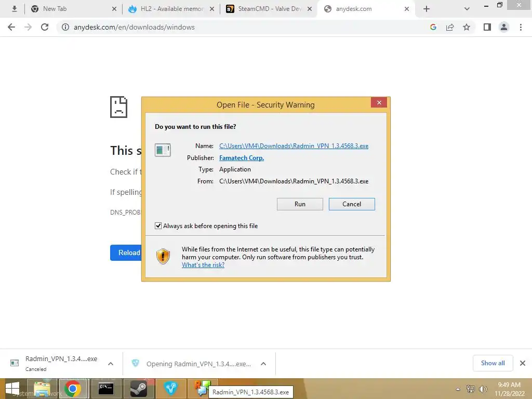Screen dimensions: 532x399
Task: Open the tab search dropdown arrow
Action: 467,9
